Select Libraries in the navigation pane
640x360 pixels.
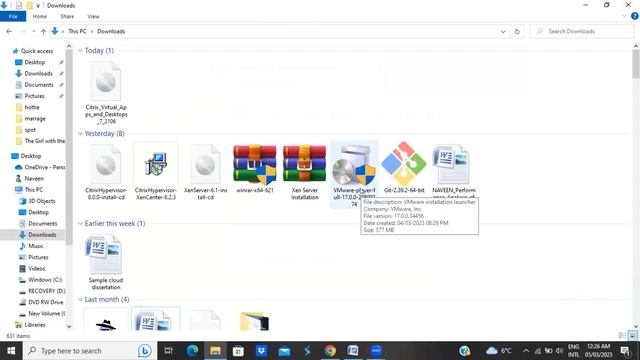click(35, 325)
